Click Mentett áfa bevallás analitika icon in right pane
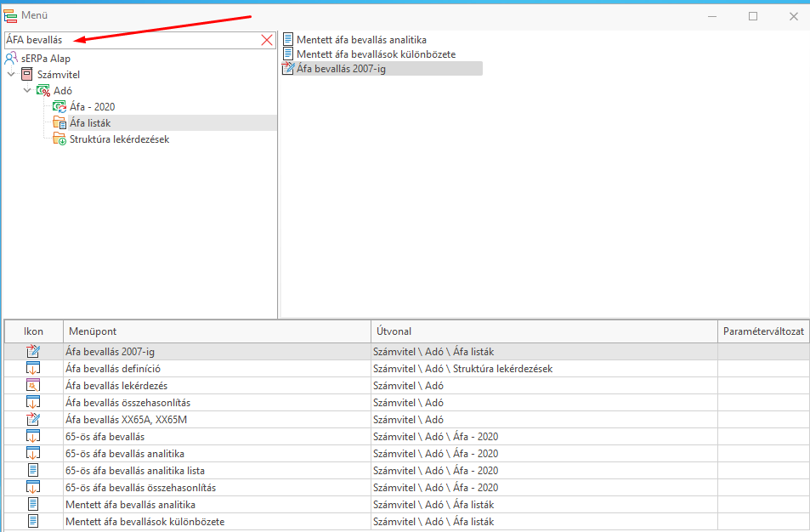This screenshot has height=532, width=810. tap(288, 39)
